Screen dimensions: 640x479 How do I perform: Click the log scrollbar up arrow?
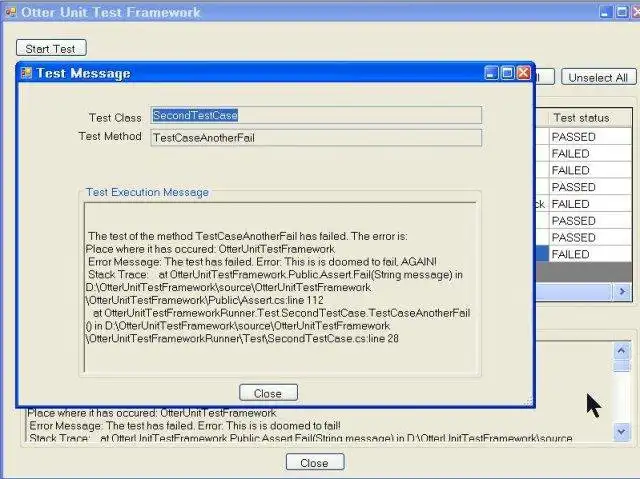pos(621,351)
